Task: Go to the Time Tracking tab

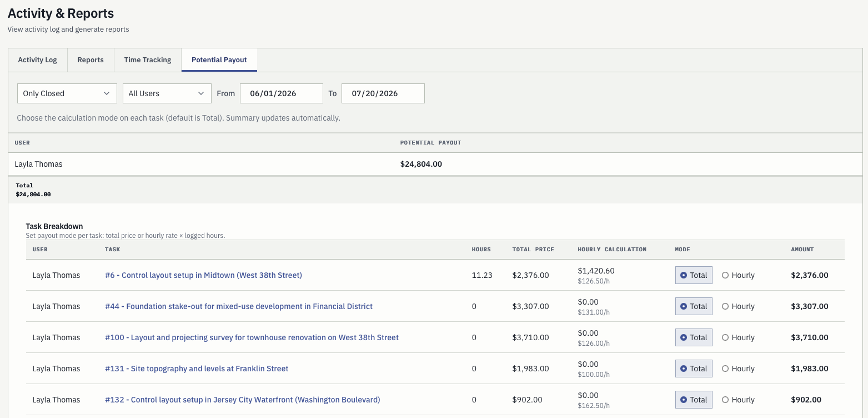Action: tap(148, 60)
